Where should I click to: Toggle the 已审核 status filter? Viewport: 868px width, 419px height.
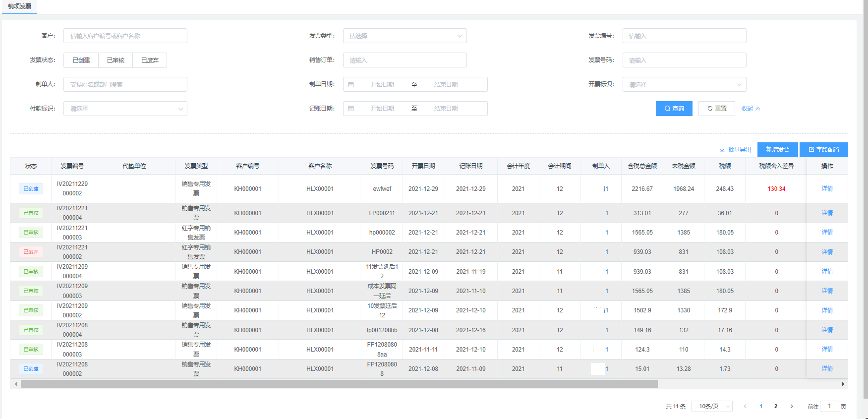pyautogui.click(x=116, y=60)
